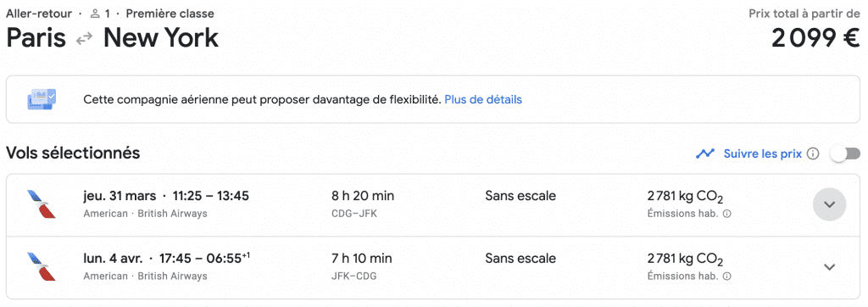The width and height of the screenshot is (868, 307).
Task: Click emissions info icon on the CDG–JFK flight
Action: [726, 214]
